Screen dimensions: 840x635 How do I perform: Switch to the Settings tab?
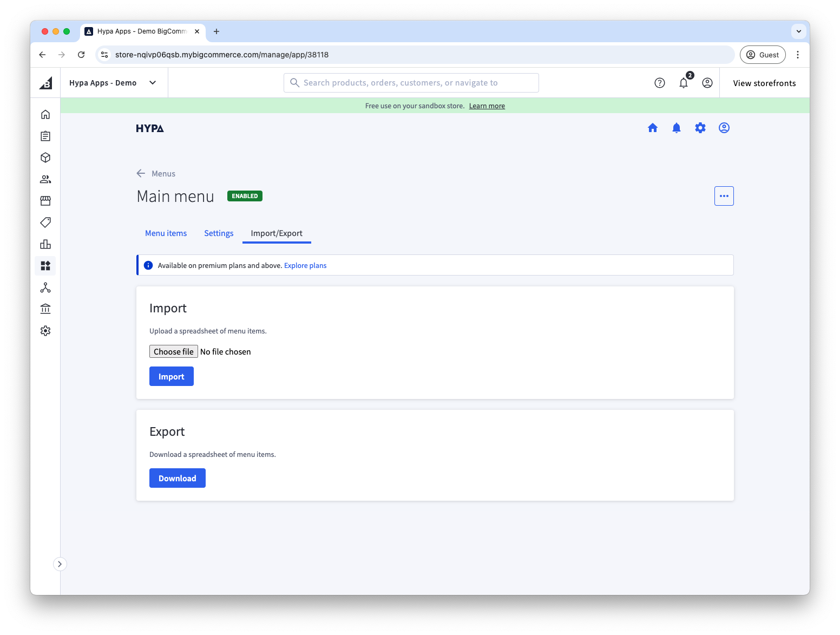point(219,233)
